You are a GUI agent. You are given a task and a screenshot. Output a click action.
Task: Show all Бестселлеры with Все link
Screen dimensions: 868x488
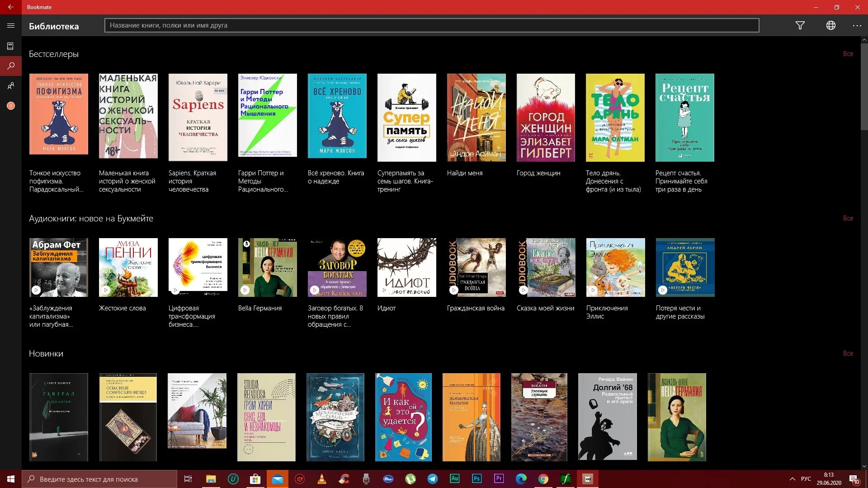tap(848, 54)
